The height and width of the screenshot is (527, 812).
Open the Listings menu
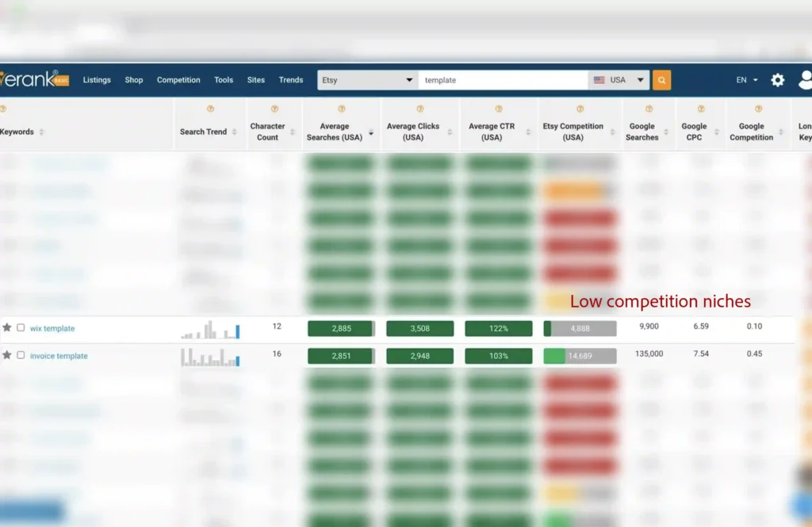(97, 80)
